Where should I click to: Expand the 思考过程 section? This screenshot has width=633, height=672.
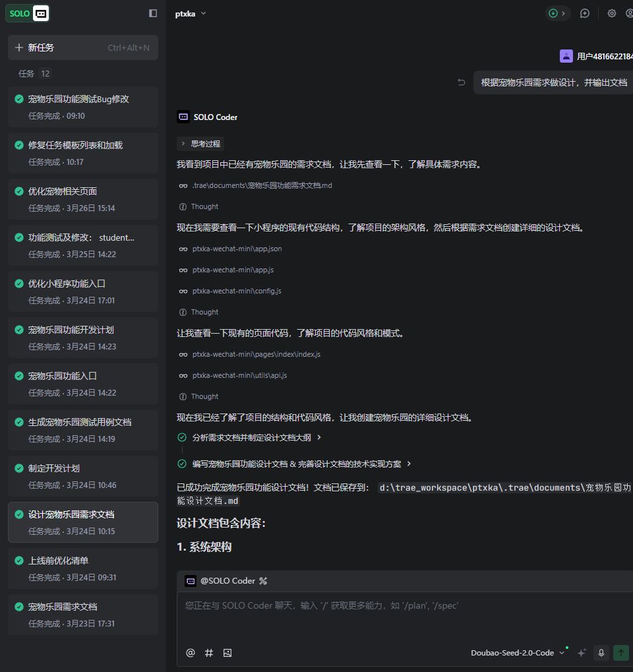[x=201, y=143]
